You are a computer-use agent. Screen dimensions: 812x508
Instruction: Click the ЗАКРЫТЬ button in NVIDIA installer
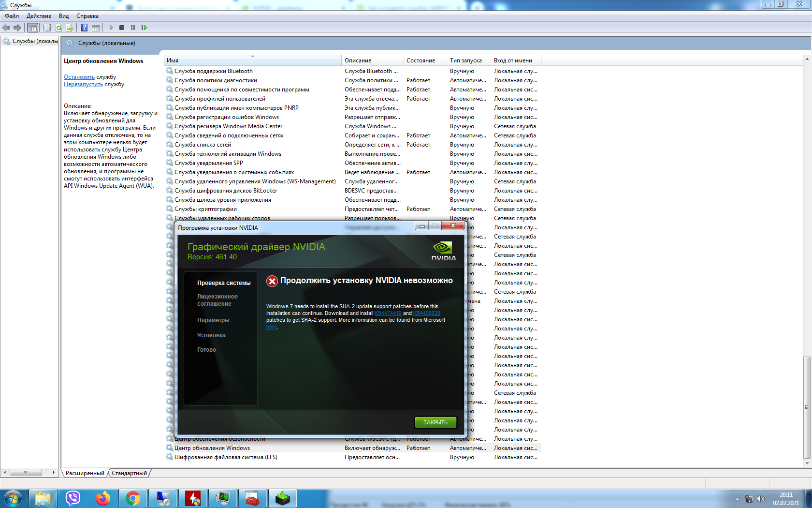[x=435, y=422]
